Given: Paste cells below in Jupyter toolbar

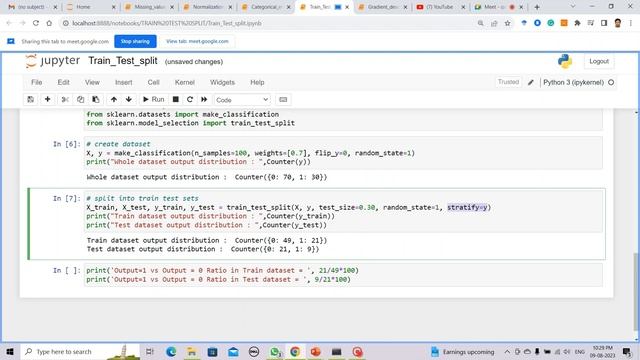Looking at the screenshot, I should [96, 100].
